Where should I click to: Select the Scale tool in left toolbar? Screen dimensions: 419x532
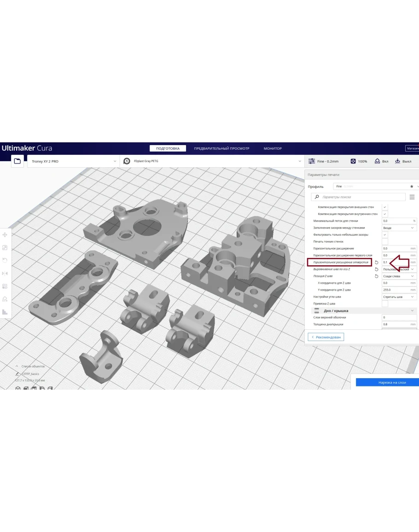pyautogui.click(x=5, y=248)
